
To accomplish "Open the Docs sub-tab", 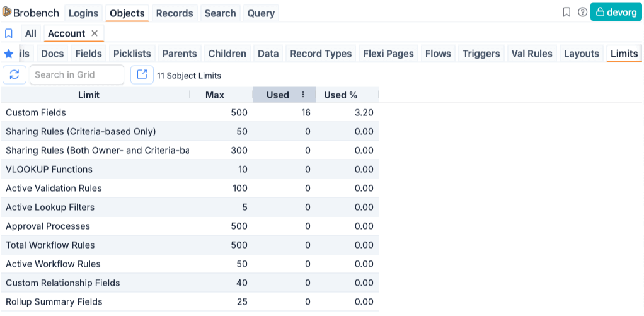I will 52,54.
